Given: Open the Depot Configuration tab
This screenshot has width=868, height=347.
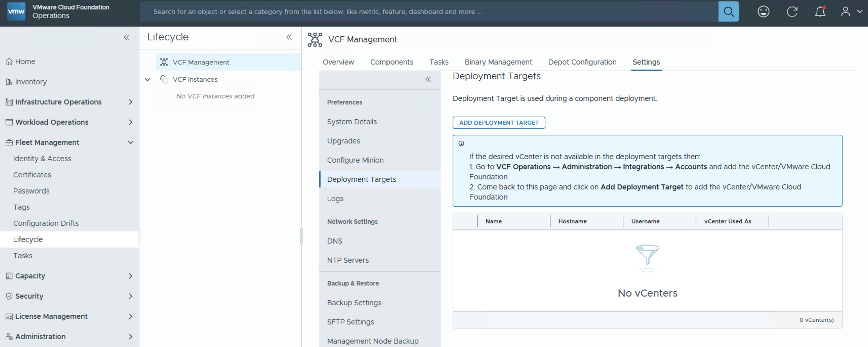Looking at the screenshot, I should pos(582,62).
